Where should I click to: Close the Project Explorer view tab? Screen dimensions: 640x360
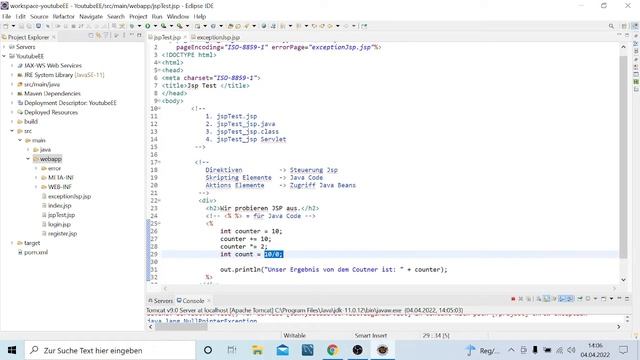pyautogui.click(x=54, y=37)
